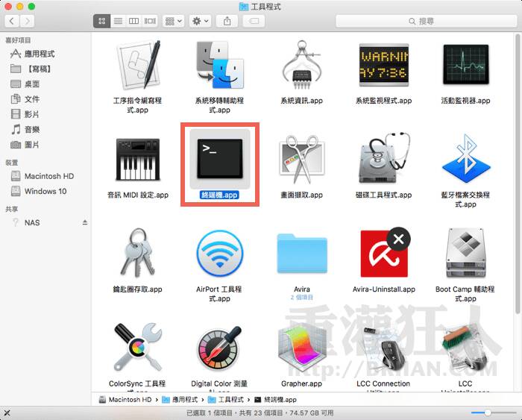522x420 pixels.
Task: Go back with the left arrow button
Action: coord(12,22)
